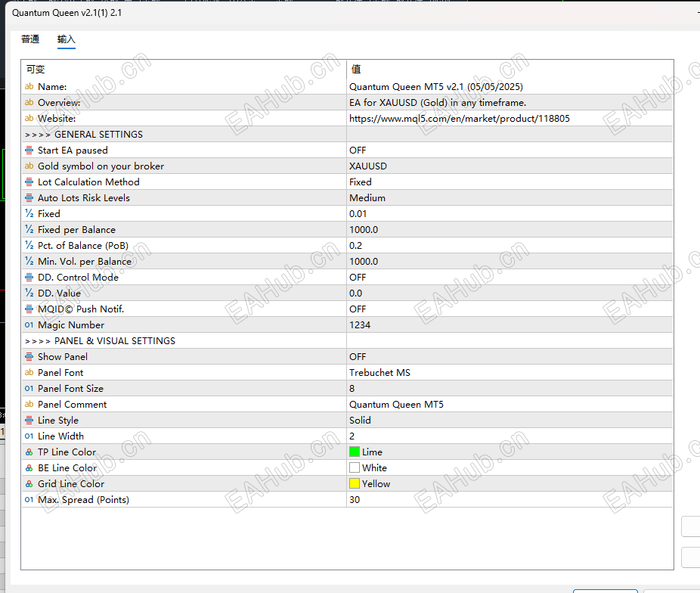Click the enum icon beside MQID Push Notif.

click(29, 309)
